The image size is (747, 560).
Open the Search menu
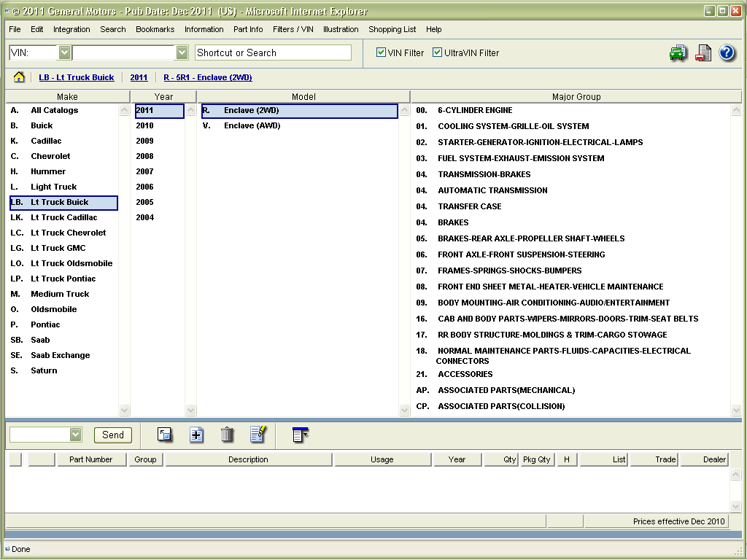(x=113, y=29)
